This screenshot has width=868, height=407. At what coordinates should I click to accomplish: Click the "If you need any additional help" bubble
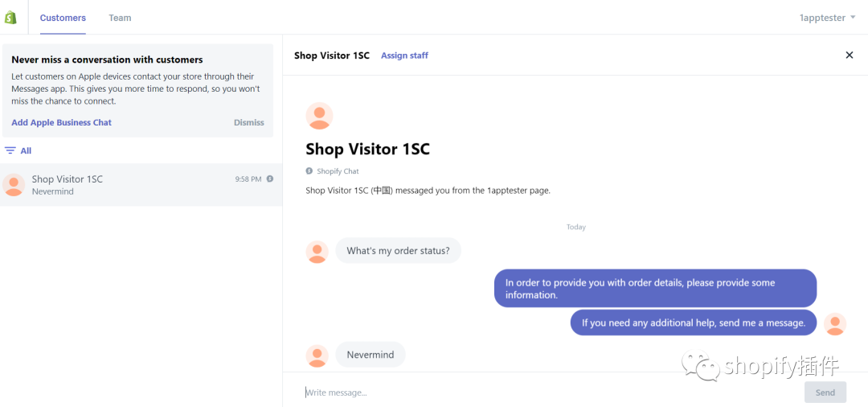[694, 323]
